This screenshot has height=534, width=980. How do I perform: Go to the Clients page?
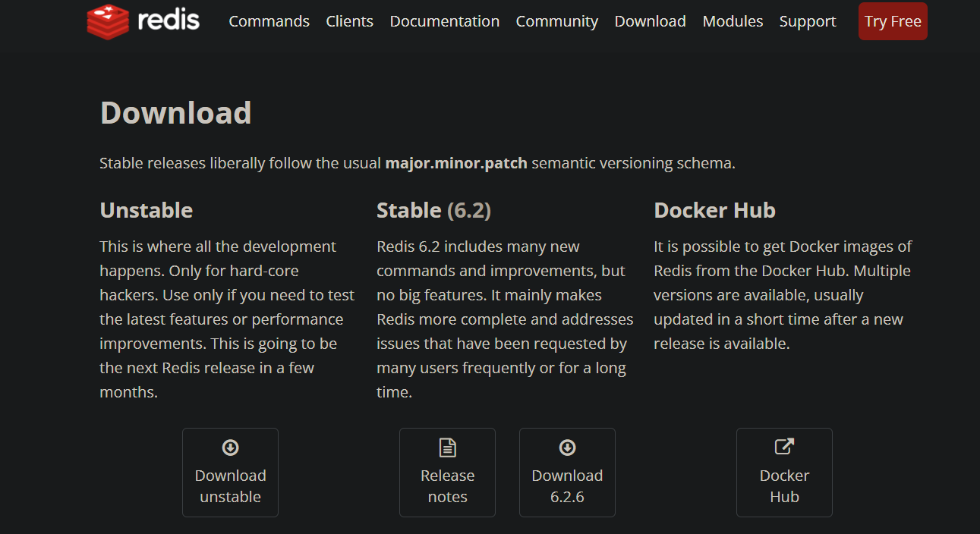349,21
